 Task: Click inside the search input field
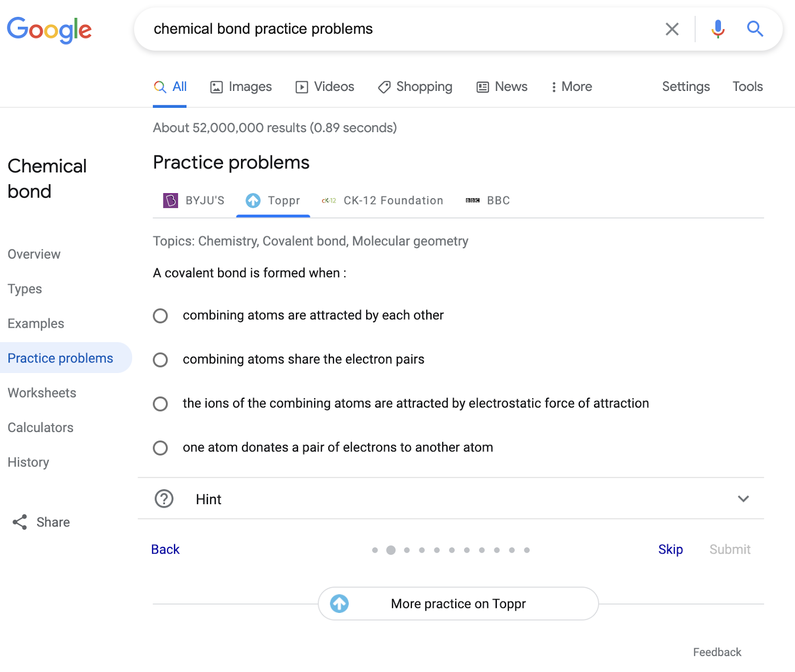coord(348,29)
